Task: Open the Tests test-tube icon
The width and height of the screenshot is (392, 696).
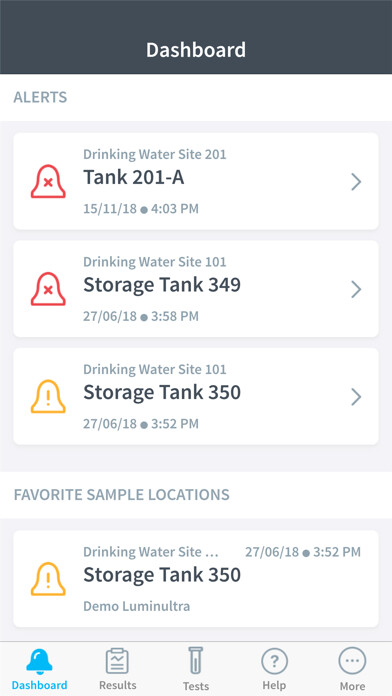Action: pos(196,661)
